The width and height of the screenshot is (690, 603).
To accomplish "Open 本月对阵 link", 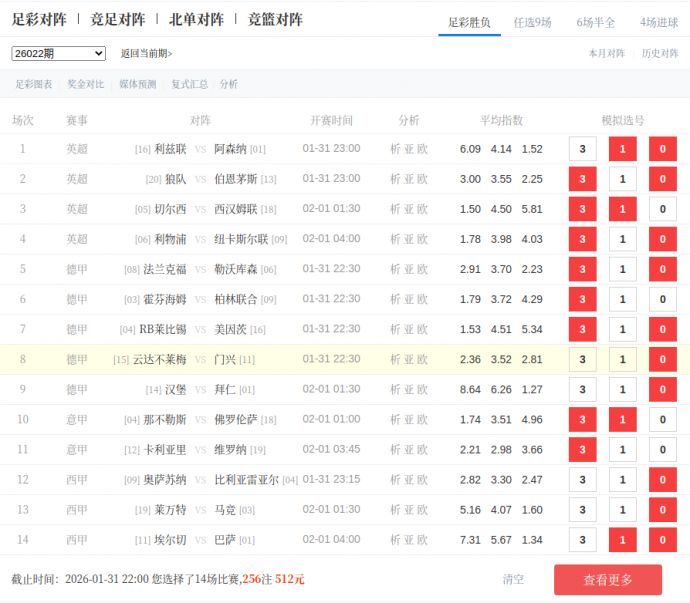I will pos(607,54).
